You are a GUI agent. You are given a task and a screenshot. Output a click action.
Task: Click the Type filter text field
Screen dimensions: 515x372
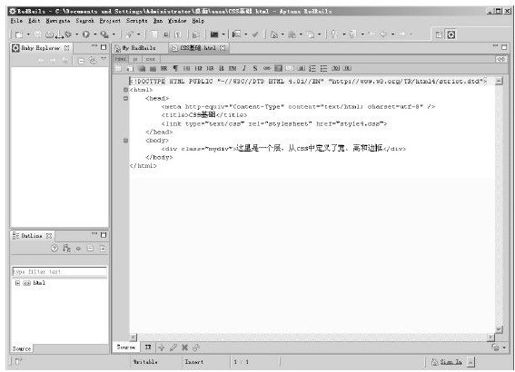coord(59,272)
